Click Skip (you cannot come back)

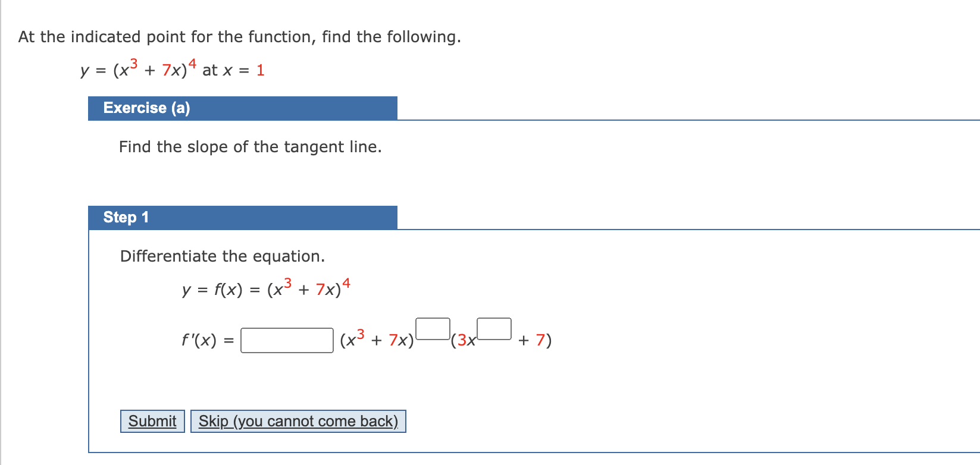[x=298, y=421]
